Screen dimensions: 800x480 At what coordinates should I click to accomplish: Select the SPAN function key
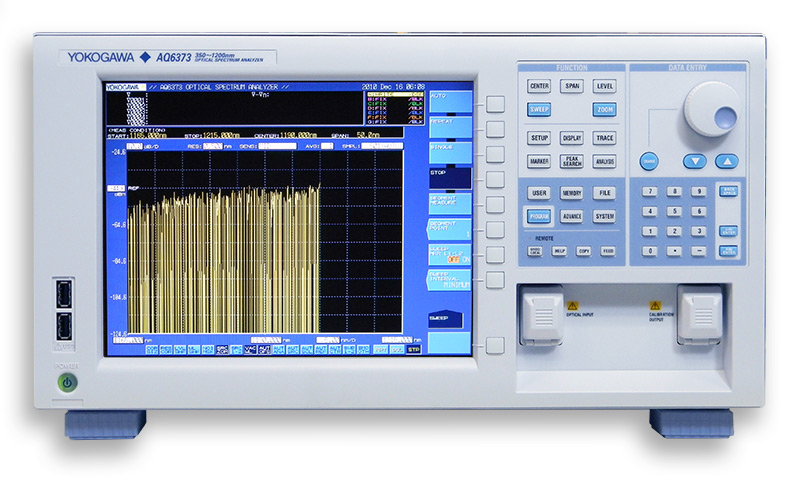coord(572,86)
